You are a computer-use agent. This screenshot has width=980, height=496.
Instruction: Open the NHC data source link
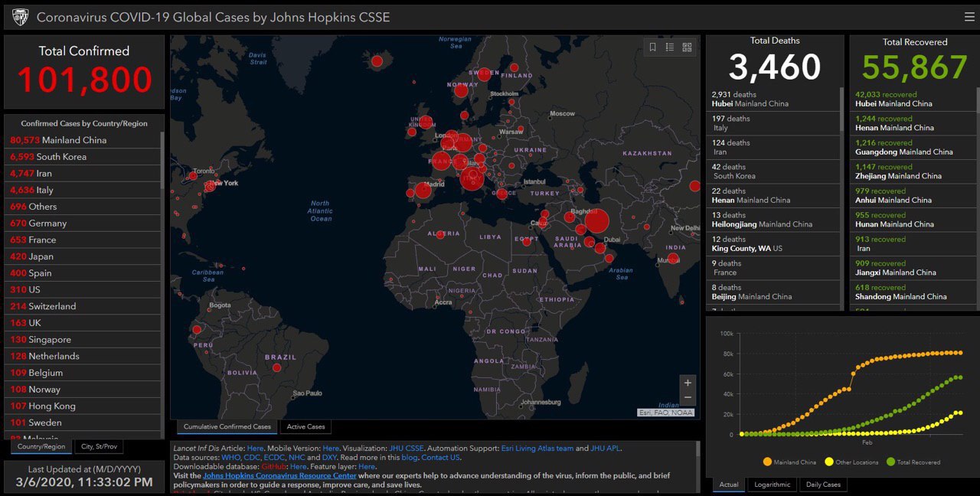pos(297,458)
